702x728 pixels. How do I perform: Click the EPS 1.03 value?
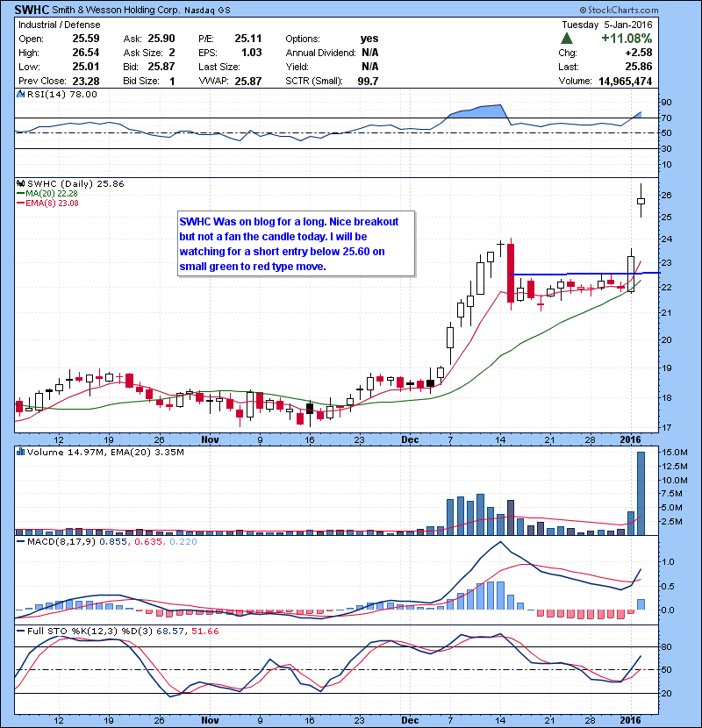(251, 53)
